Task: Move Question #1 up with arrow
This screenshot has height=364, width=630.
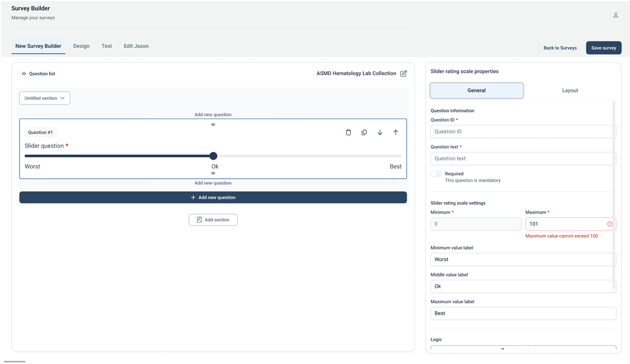Action: pyautogui.click(x=395, y=132)
